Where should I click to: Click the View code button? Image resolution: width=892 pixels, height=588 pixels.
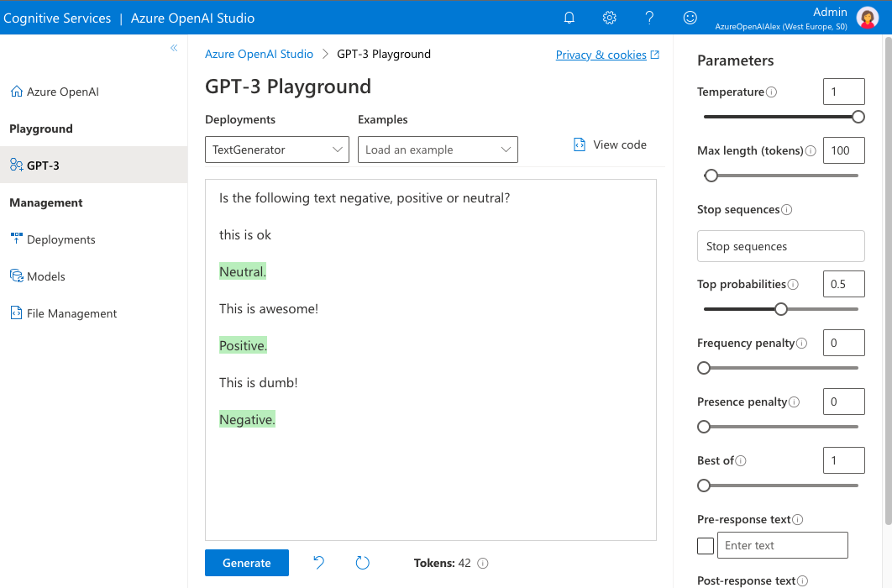click(610, 144)
